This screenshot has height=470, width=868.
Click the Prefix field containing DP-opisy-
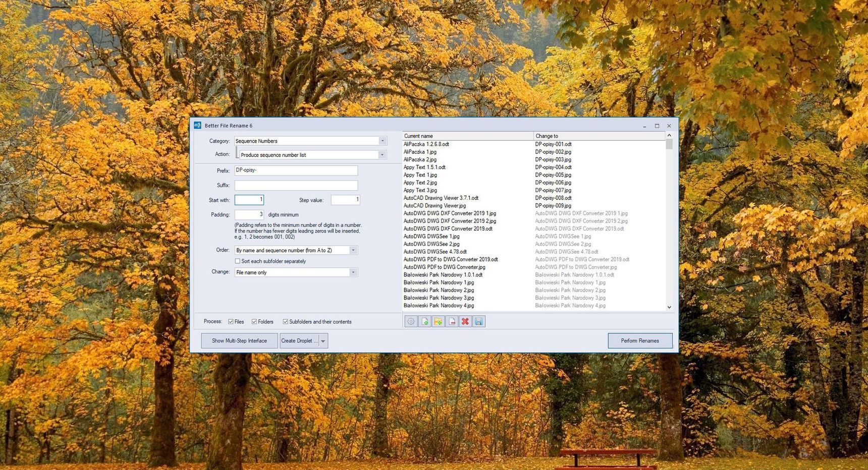(296, 170)
